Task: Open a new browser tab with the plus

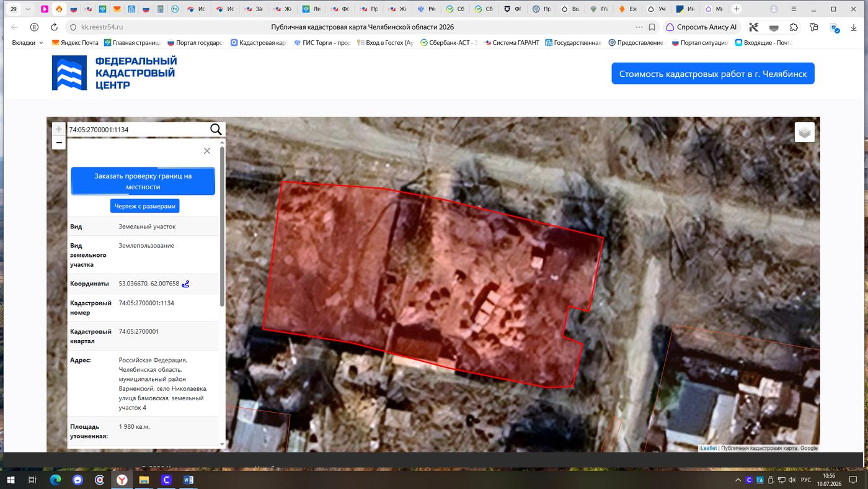Action: coord(737,9)
